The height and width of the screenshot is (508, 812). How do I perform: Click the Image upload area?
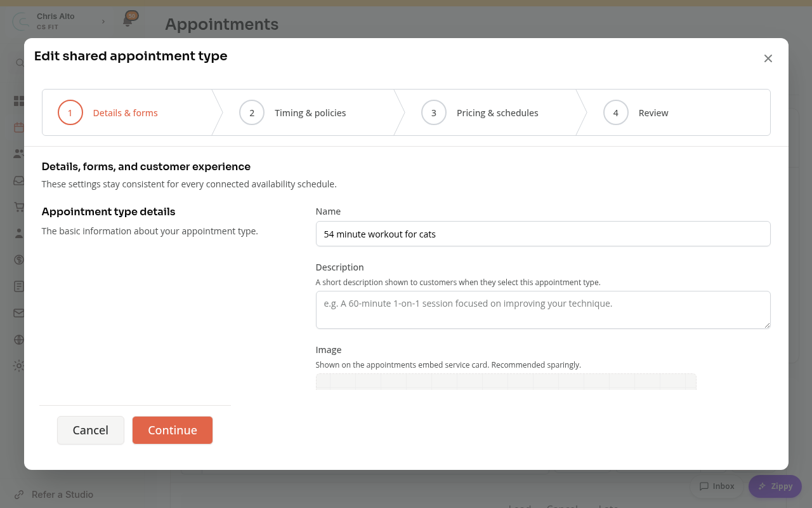pos(506,382)
